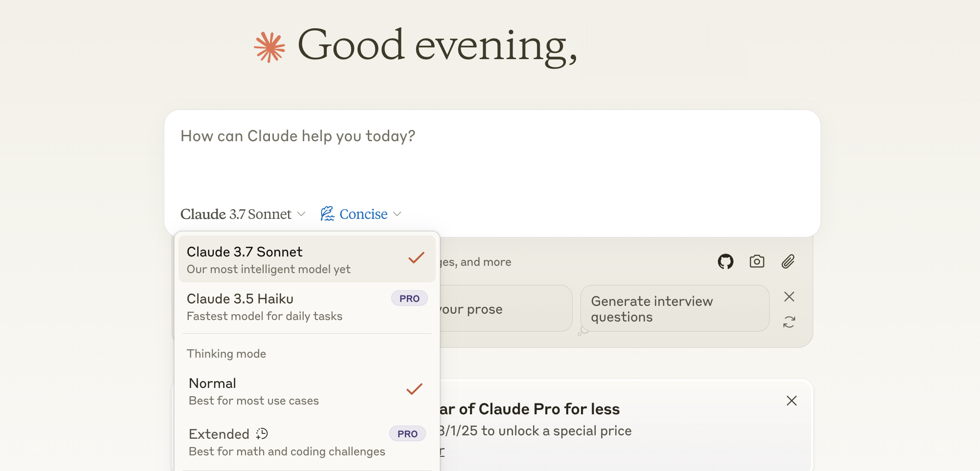Click the refresh suggestions icon
The width and height of the screenshot is (980, 471).
click(x=789, y=322)
